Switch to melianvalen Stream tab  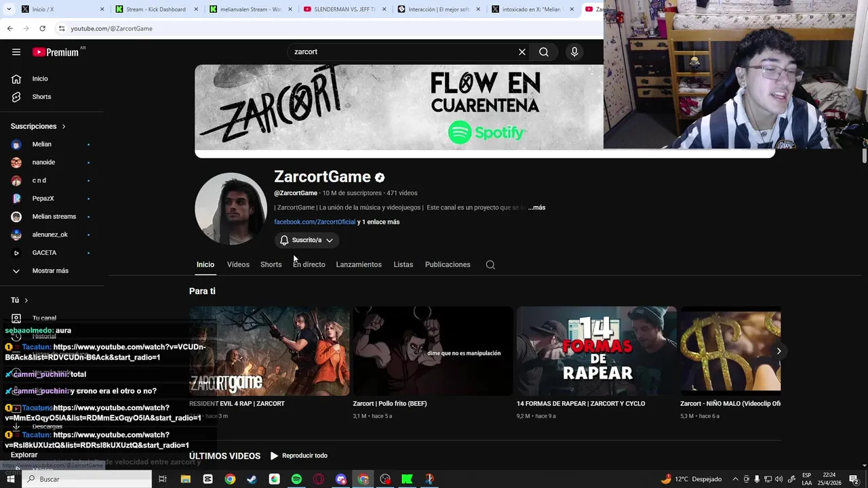250,9
